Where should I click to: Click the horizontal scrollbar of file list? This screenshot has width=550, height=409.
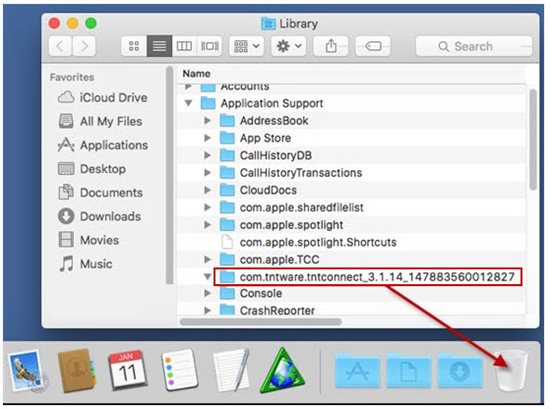pos(261,322)
